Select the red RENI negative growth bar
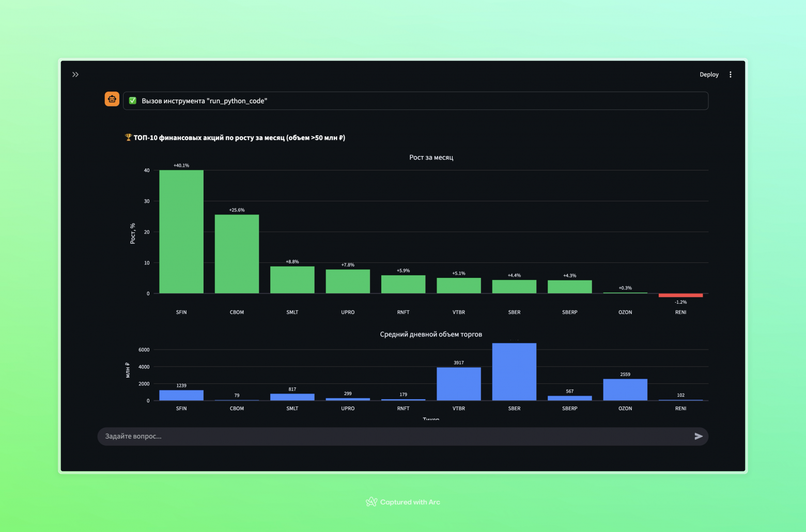The width and height of the screenshot is (806, 532). [x=681, y=295]
